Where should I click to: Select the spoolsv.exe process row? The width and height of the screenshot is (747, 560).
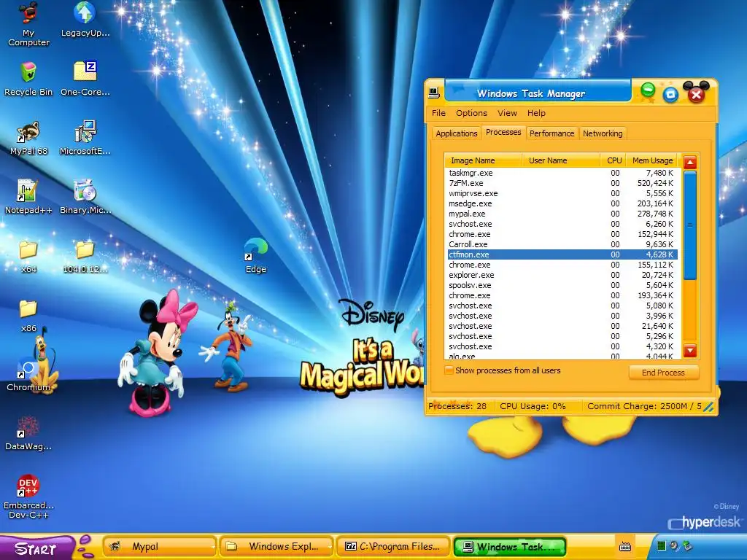[562, 285]
